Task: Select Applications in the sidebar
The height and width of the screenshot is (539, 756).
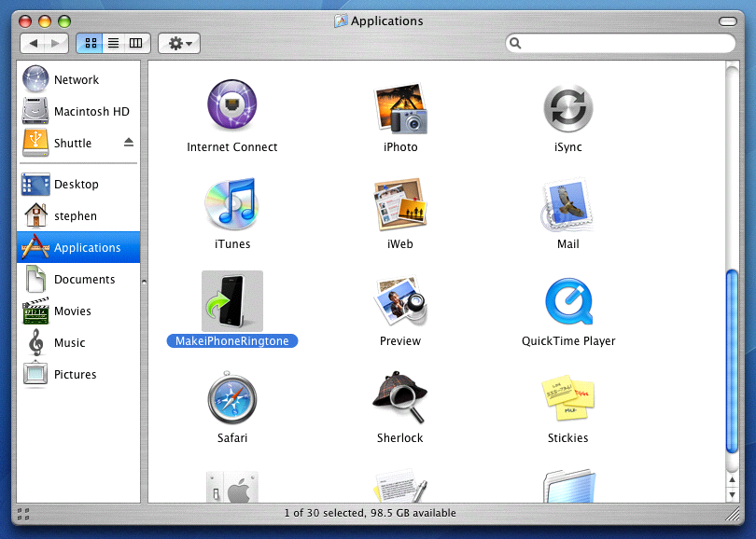Action: coord(78,247)
